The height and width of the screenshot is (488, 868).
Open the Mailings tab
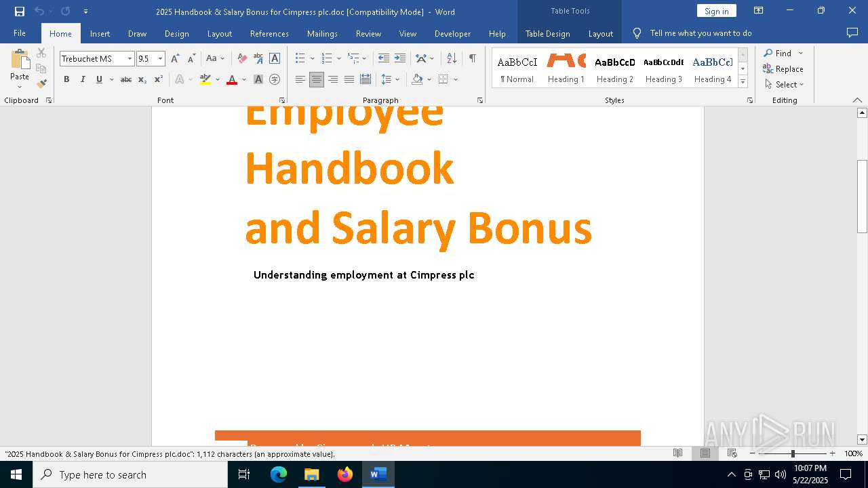[322, 33]
